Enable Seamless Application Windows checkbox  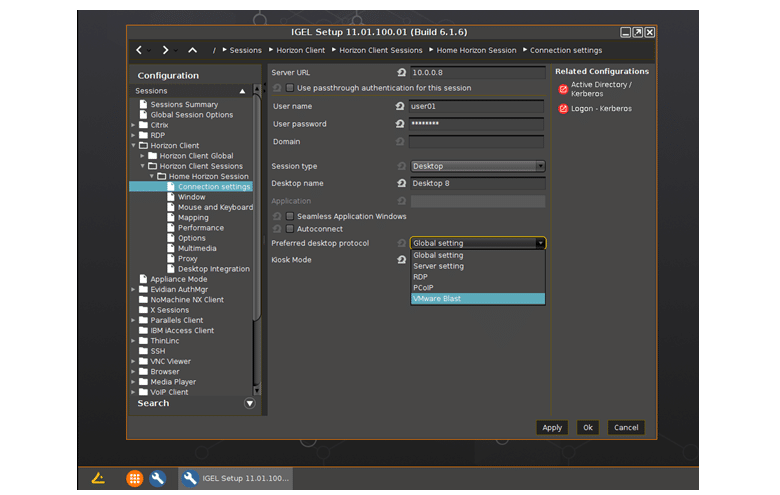(x=290, y=216)
